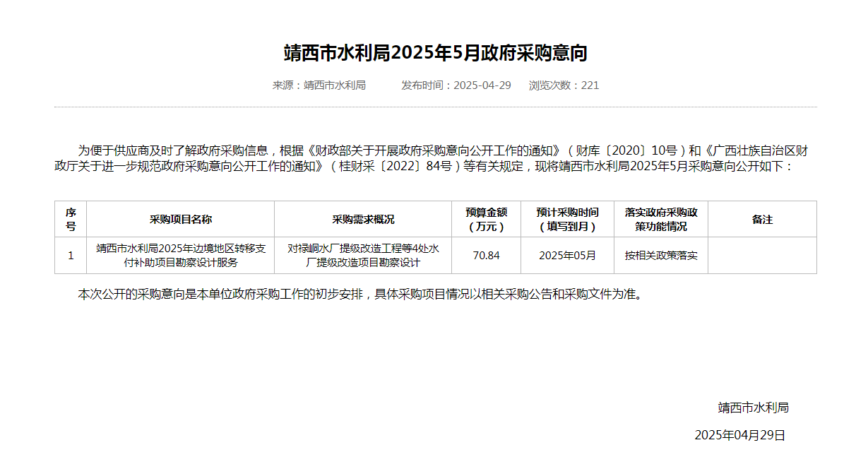The width and height of the screenshot is (868, 469).
Task: Select the row number 1 cell
Action: pyautogui.click(x=71, y=256)
